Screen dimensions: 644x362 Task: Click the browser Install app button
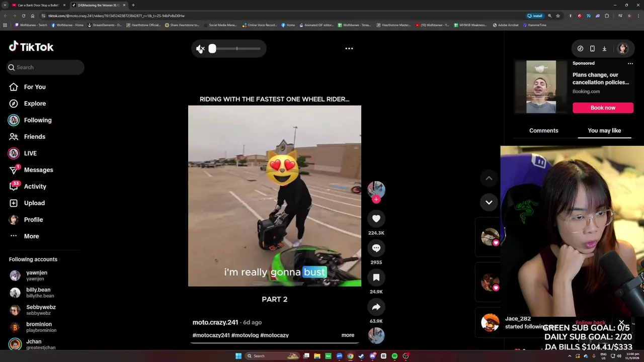(535, 16)
